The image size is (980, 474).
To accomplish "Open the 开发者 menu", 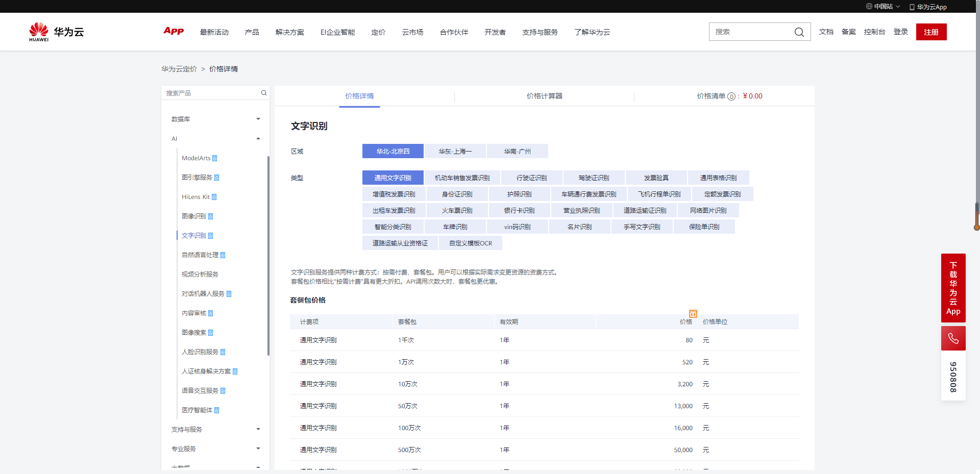I will click(x=495, y=32).
